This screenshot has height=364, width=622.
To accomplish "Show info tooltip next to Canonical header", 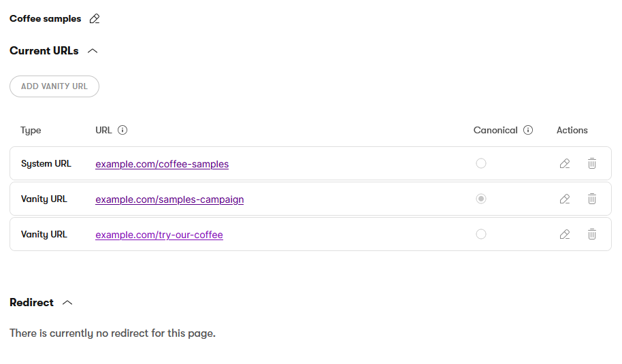I will [528, 131].
